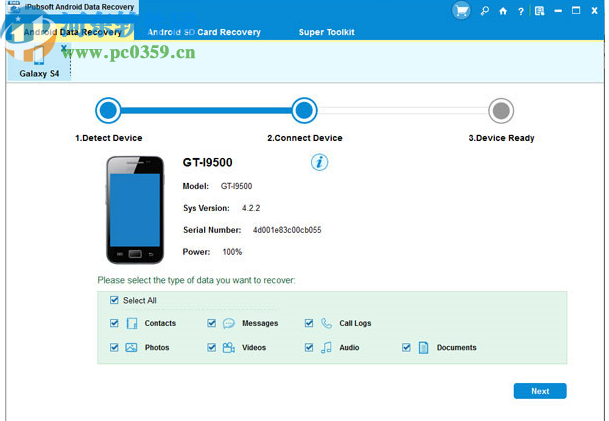Click the Audio music note icon
Viewport: 609px width, 421px height.
[x=326, y=347]
